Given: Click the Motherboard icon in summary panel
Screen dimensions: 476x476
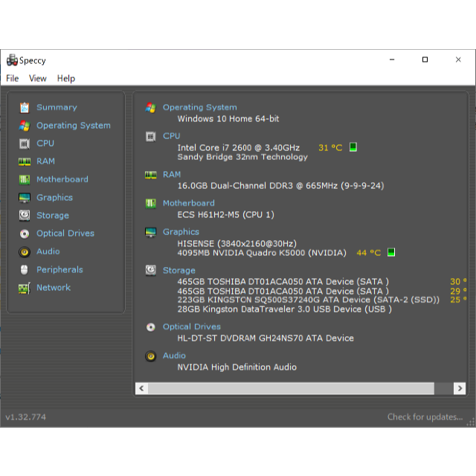Looking at the screenshot, I should [151, 203].
